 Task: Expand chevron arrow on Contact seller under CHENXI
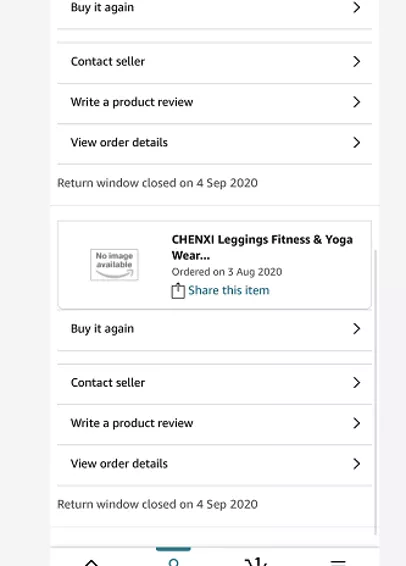tap(356, 383)
